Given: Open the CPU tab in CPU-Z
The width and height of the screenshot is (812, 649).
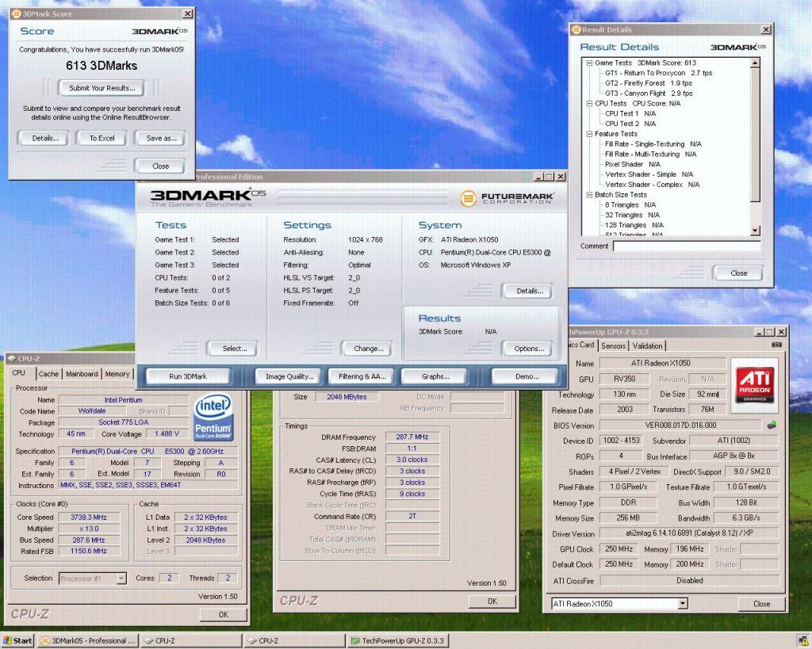Looking at the screenshot, I should point(19,373).
